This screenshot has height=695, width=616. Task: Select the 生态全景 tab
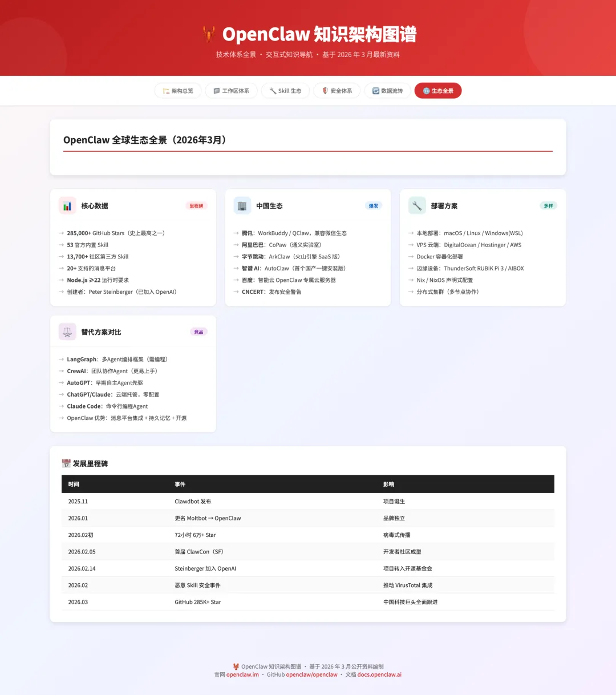pyautogui.click(x=438, y=91)
